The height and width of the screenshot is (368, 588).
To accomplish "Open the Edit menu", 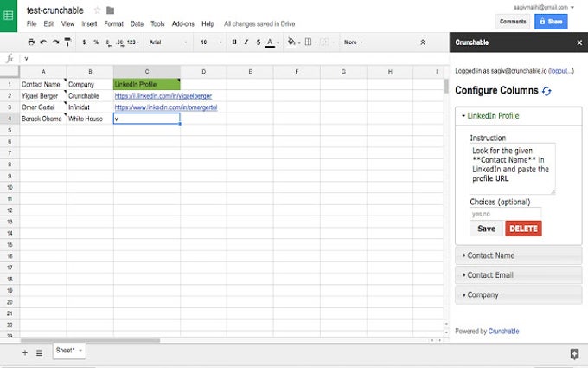I will click(x=48, y=23).
